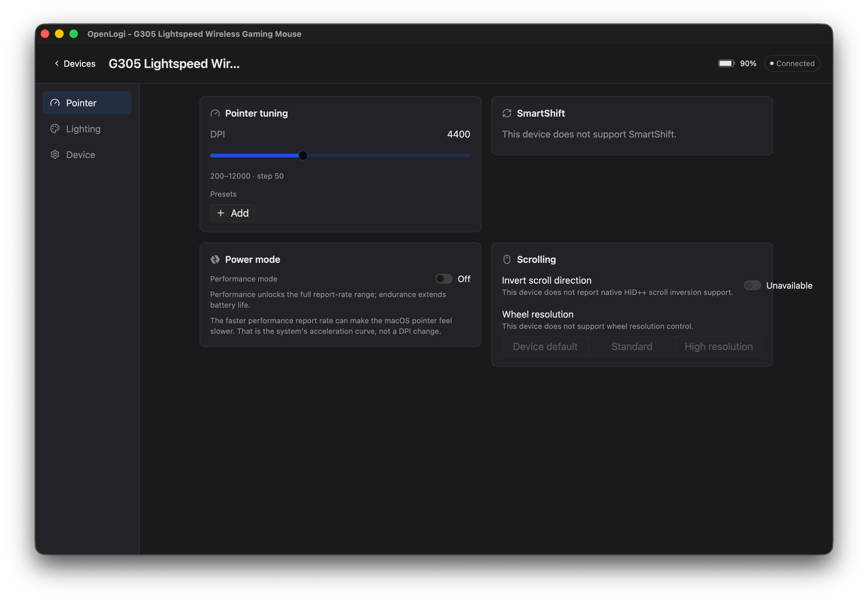Image resolution: width=868 pixels, height=601 pixels.
Task: Click the DPI slider handle
Action: tap(303, 155)
